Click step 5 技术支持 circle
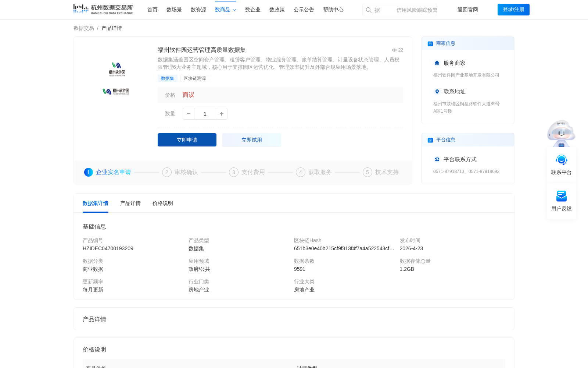This screenshot has width=588, height=368. pyautogui.click(x=367, y=172)
